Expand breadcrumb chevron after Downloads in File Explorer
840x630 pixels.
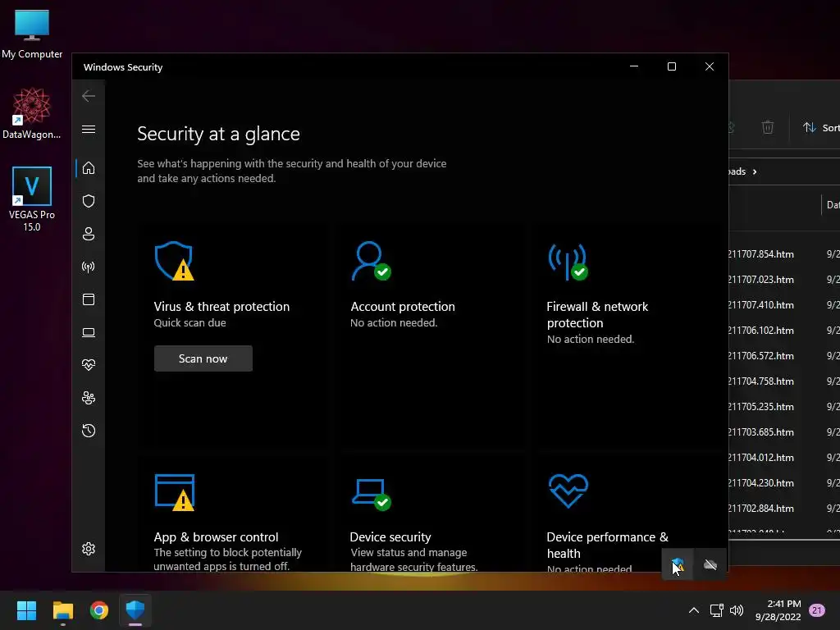(x=755, y=171)
